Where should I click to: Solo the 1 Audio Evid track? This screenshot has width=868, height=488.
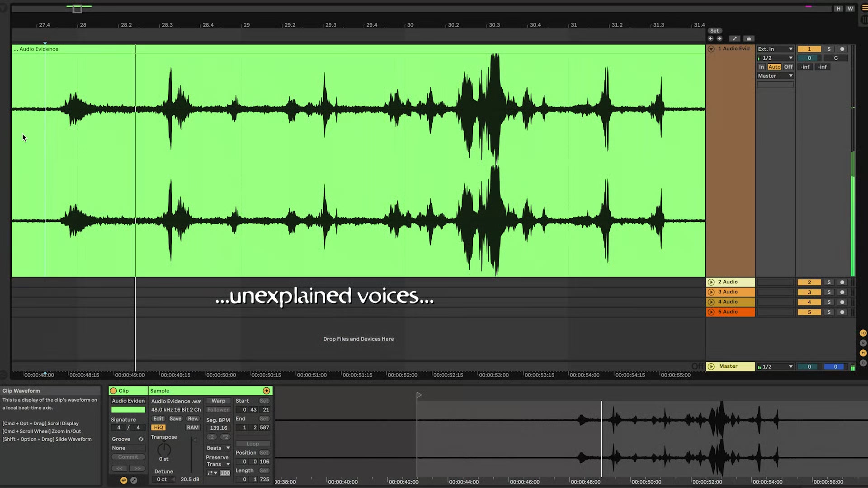829,49
